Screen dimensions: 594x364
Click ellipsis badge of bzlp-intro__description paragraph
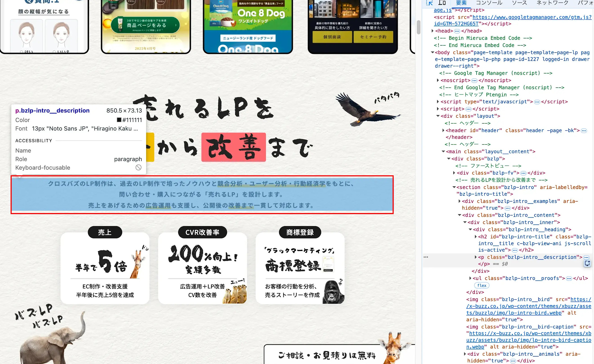586,257
